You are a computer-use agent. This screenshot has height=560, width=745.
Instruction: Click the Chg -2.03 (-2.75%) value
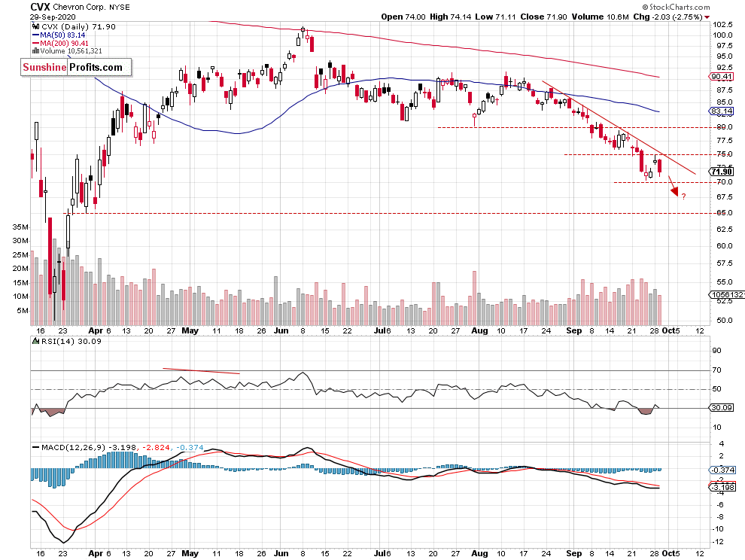coord(667,17)
